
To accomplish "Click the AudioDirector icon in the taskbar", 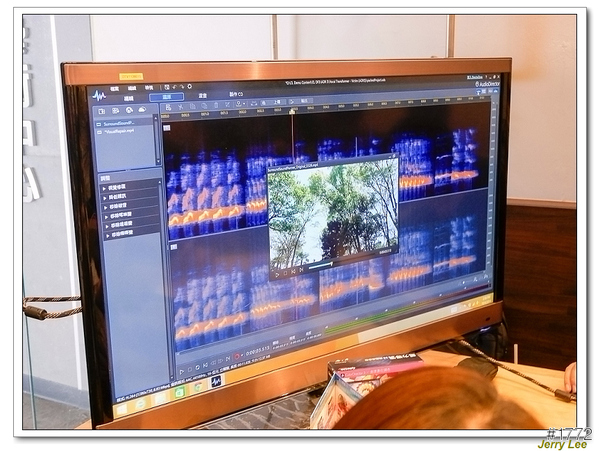I will coord(216,381).
